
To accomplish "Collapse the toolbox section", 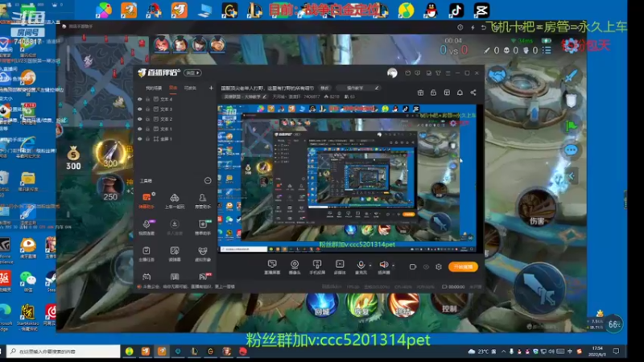I will click(x=208, y=180).
